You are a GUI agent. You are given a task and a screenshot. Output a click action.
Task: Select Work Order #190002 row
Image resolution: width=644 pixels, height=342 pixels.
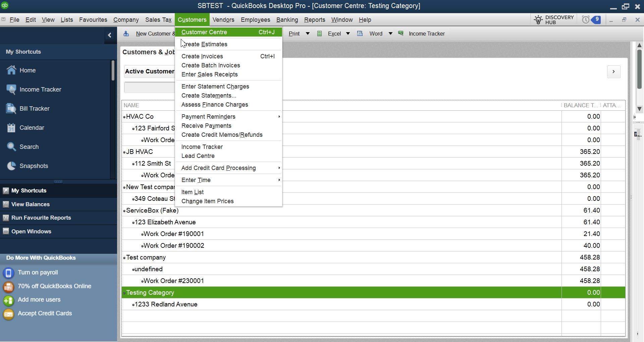373,246
